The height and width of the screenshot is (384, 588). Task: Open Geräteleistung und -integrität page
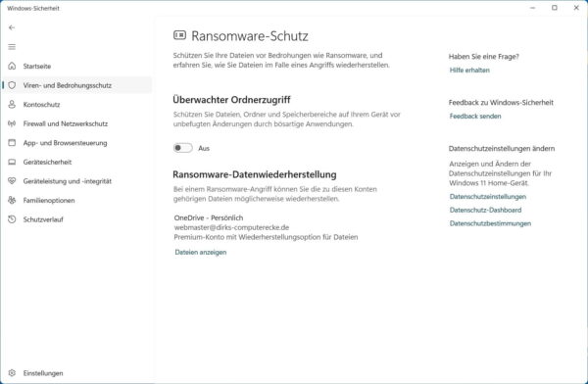[77, 181]
